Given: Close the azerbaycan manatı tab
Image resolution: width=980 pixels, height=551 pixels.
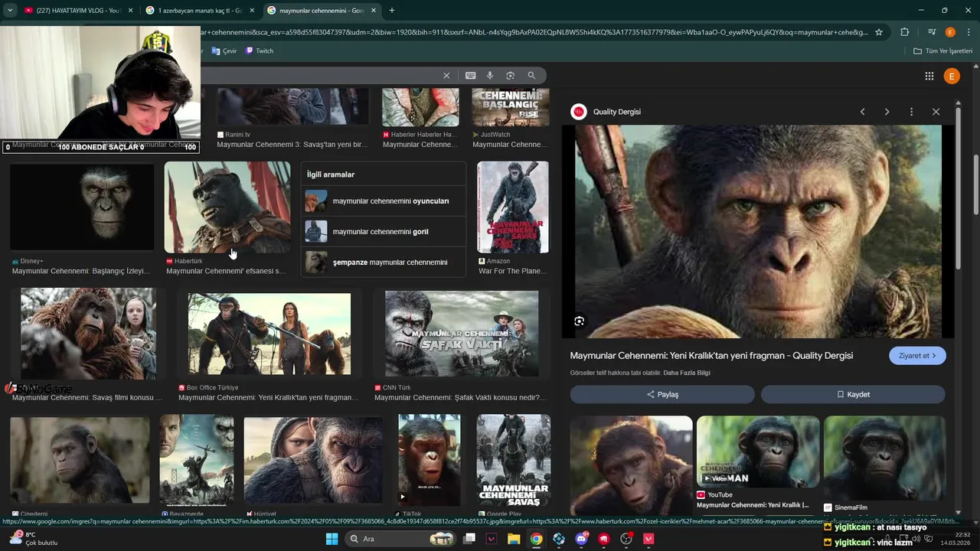Looking at the screenshot, I should tap(252, 11).
